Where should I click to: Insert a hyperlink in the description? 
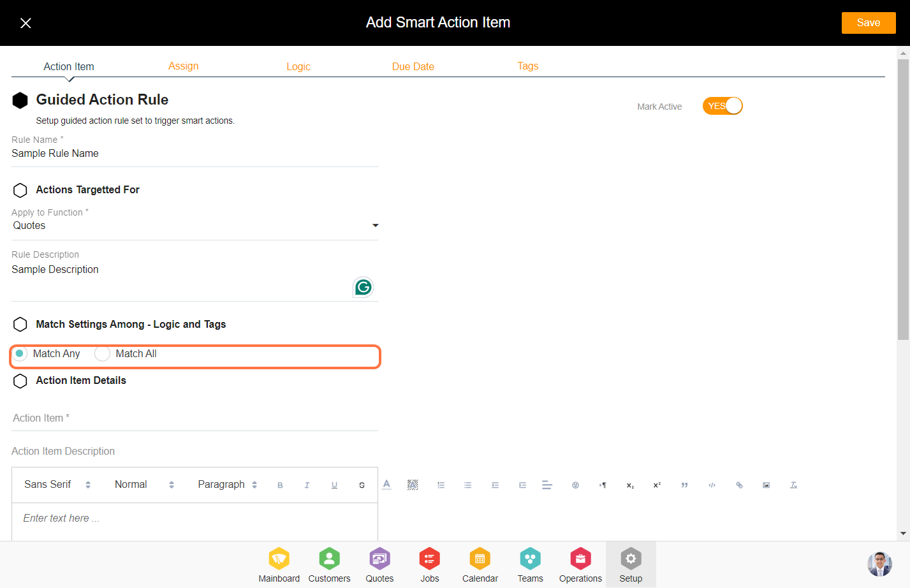[x=739, y=485]
